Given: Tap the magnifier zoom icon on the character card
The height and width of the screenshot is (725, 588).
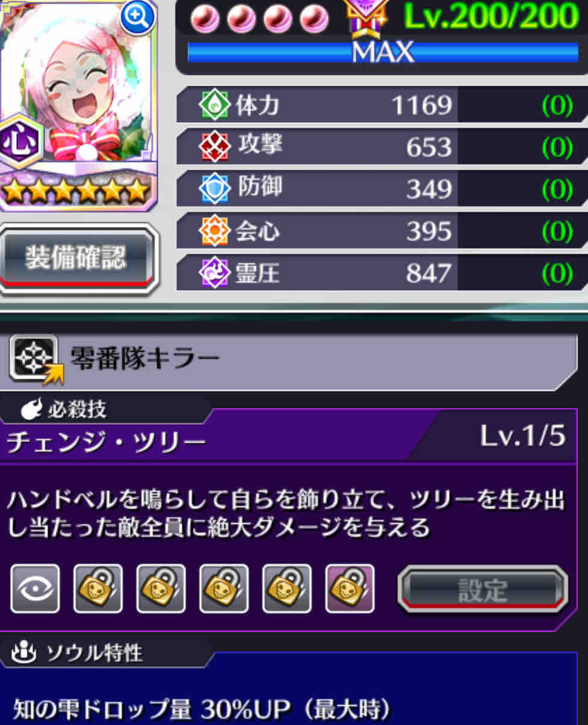Looking at the screenshot, I should pos(138,17).
